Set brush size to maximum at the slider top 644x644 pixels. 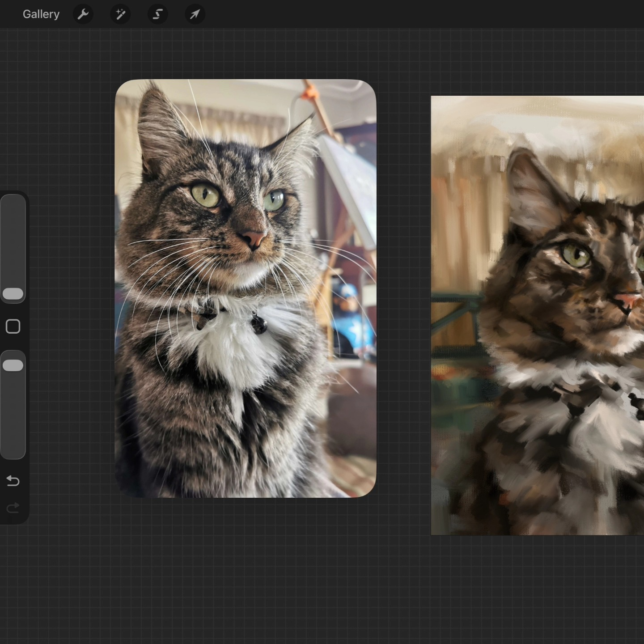(13, 199)
